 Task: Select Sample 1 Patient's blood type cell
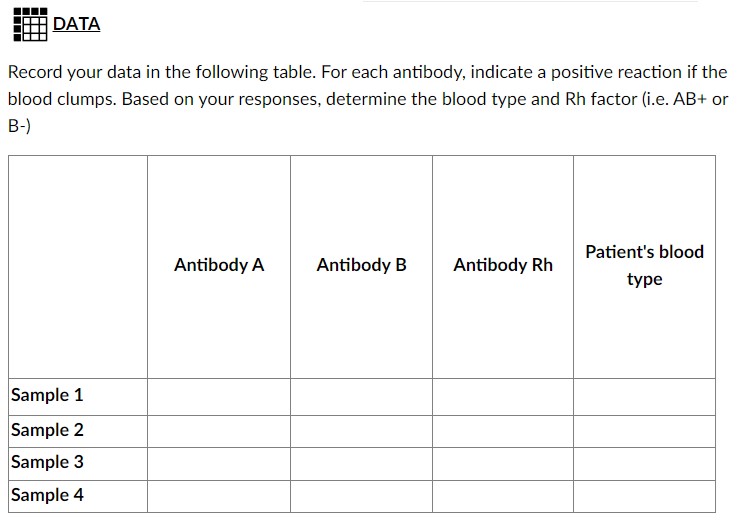click(645, 397)
